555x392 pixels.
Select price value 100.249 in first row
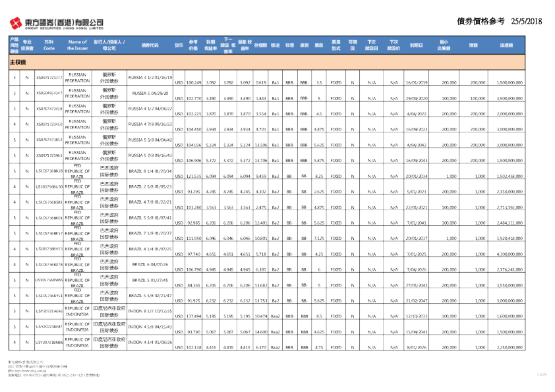pos(193,83)
